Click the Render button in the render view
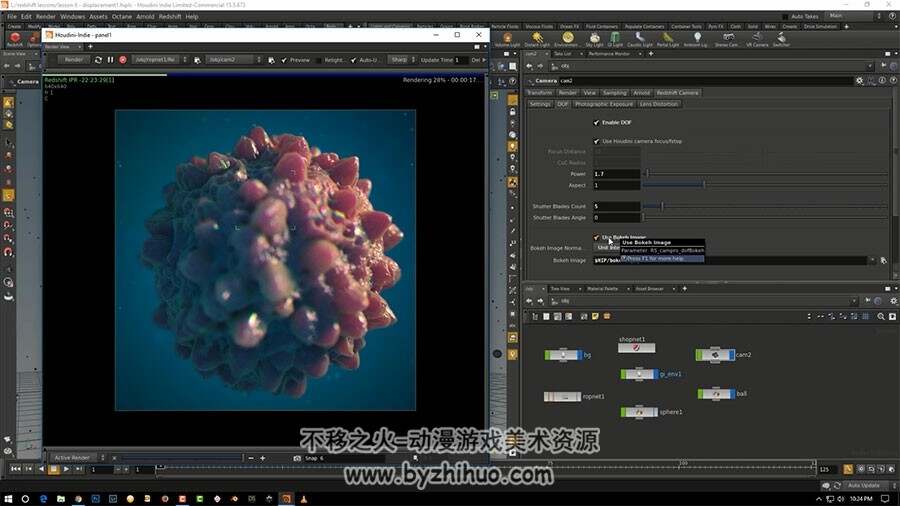This screenshot has width=900, height=506. point(73,60)
